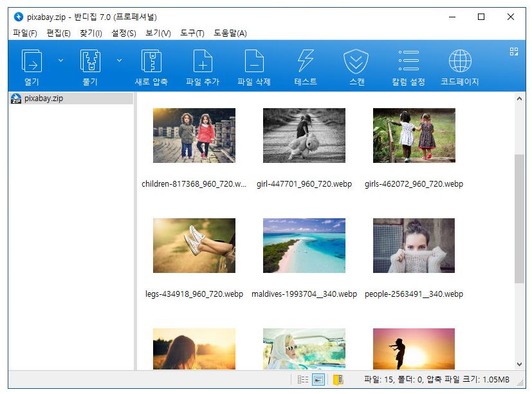The width and height of the screenshot is (532, 394).
Task: Click the 파일 추가 (Add file) icon
Action: click(203, 61)
